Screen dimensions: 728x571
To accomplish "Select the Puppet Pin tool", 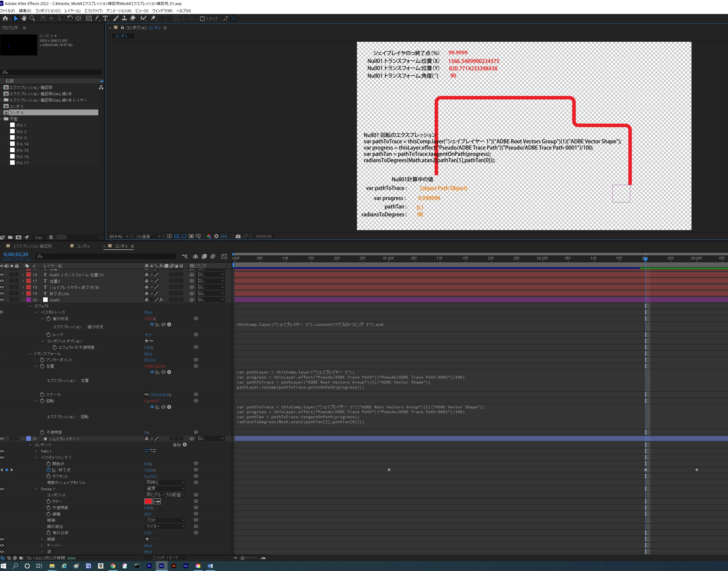I will pyautogui.click(x=153, y=19).
